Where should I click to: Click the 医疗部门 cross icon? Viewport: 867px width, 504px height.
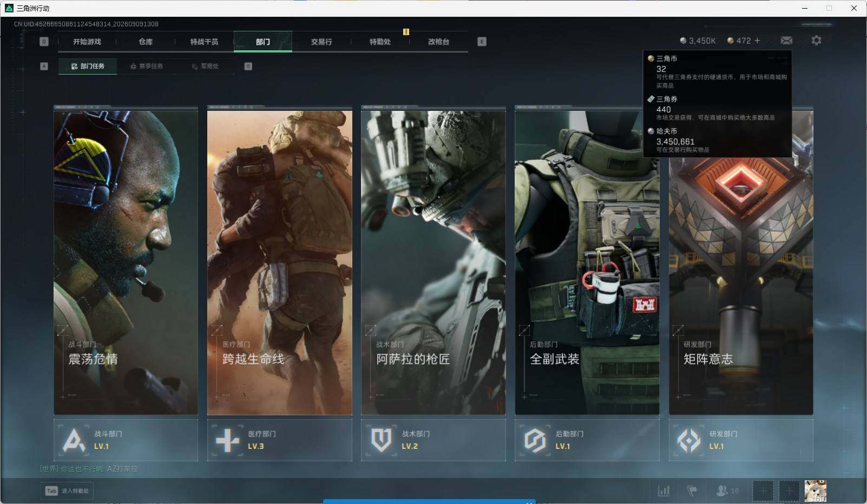click(x=227, y=440)
